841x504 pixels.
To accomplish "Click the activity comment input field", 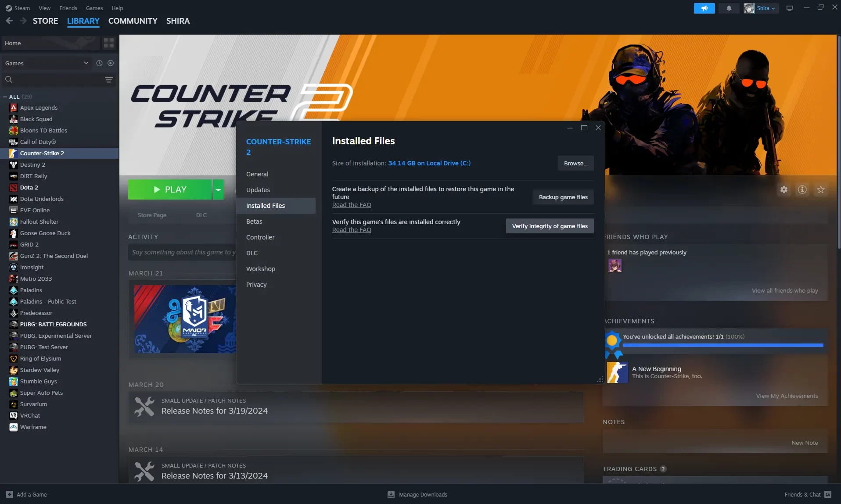I will (x=182, y=252).
